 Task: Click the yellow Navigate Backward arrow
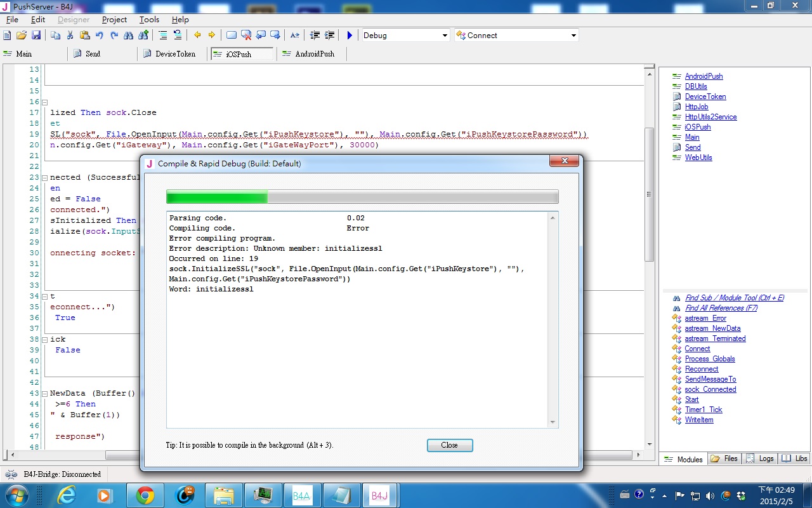click(197, 36)
